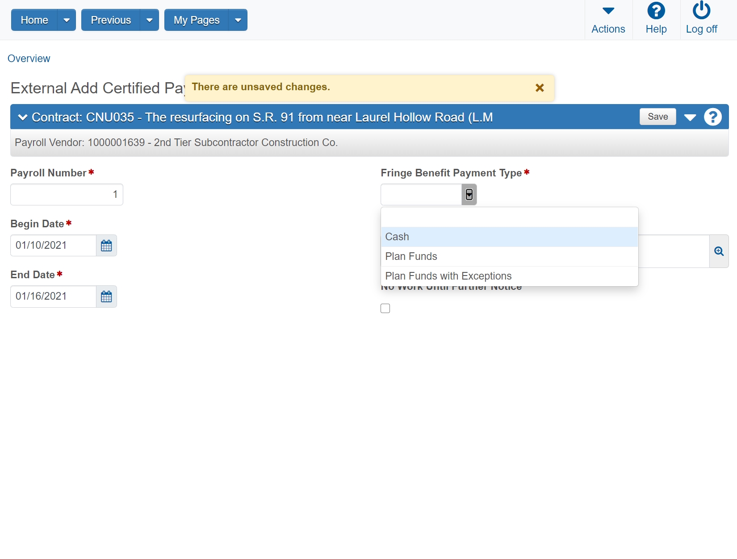Image resolution: width=737 pixels, height=560 pixels.
Task: Toggle the Fringe Benefit Payment Type dropdown
Action: tap(469, 195)
